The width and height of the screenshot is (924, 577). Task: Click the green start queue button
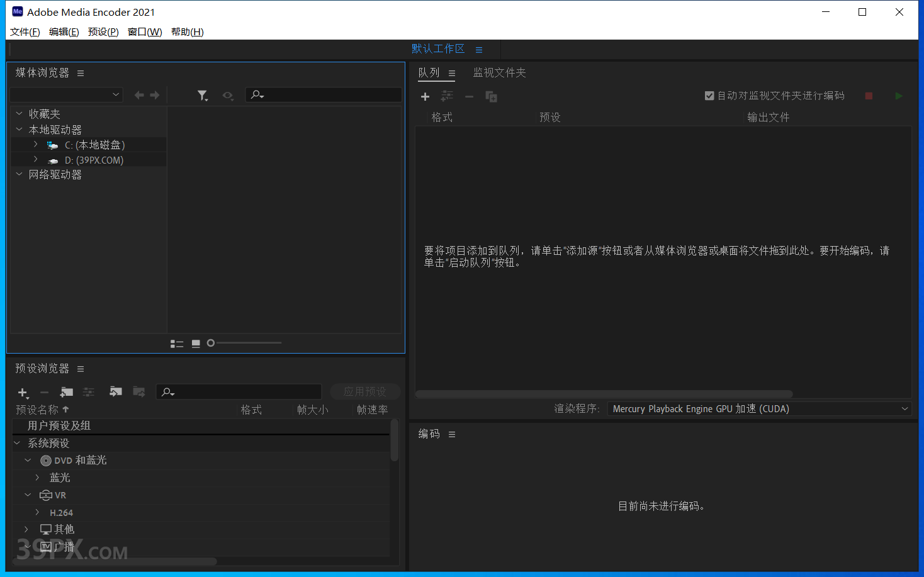pos(899,96)
